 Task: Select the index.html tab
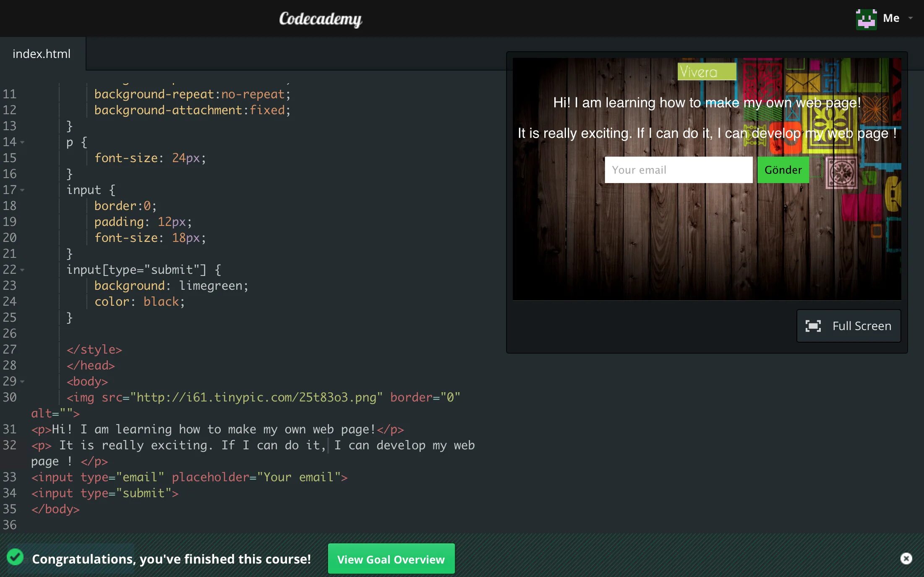[42, 54]
